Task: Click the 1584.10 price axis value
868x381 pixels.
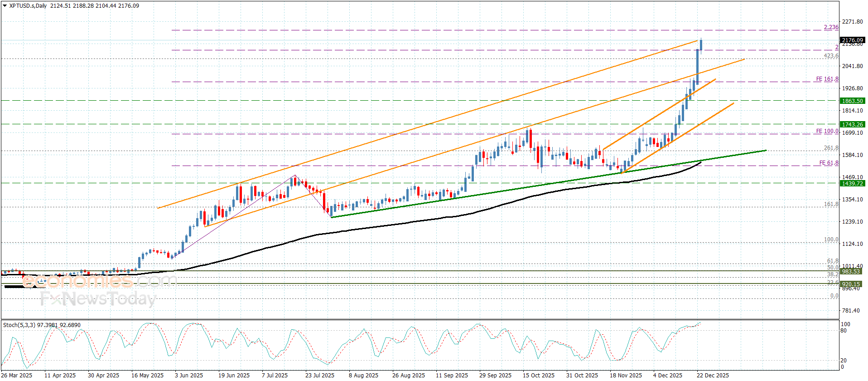Action: [852, 155]
